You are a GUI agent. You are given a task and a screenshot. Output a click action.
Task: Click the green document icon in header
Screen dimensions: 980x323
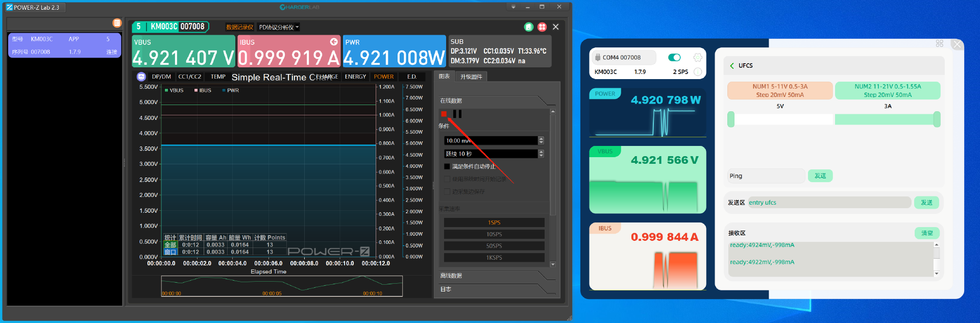coord(529,27)
